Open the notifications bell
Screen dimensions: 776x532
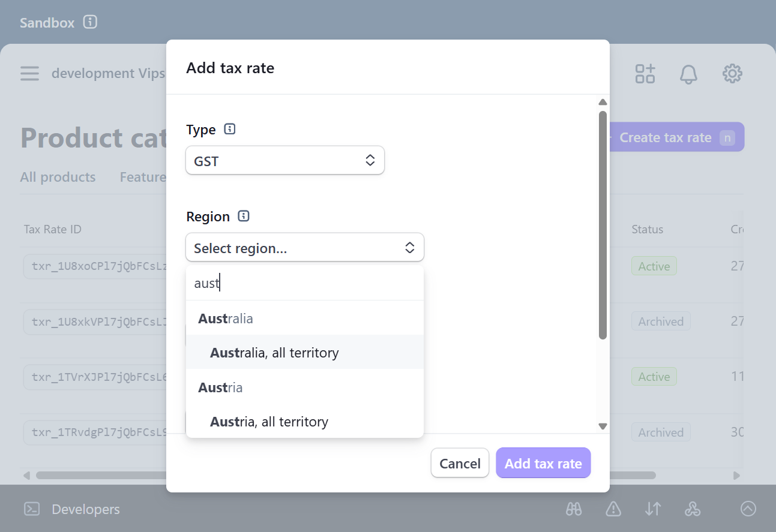tap(688, 74)
